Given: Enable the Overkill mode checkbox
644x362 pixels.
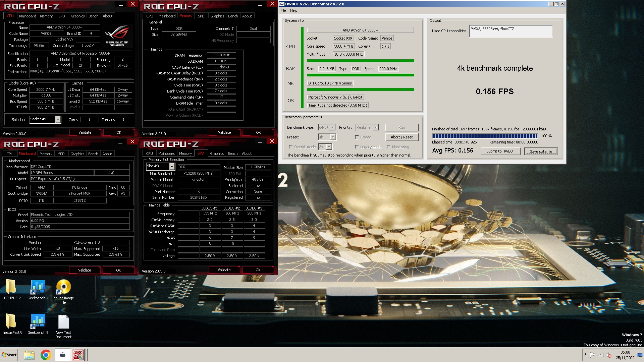Looking at the screenshot, I should tap(291, 147).
